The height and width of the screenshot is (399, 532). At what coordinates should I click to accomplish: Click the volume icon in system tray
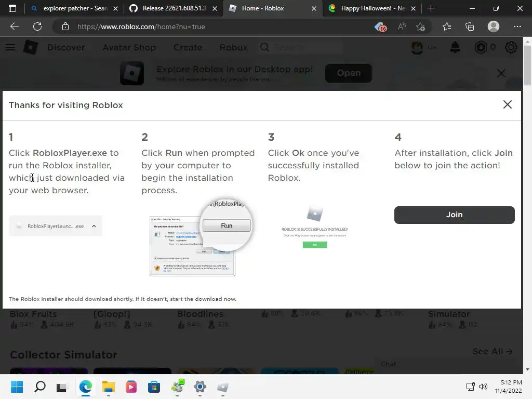483,387
